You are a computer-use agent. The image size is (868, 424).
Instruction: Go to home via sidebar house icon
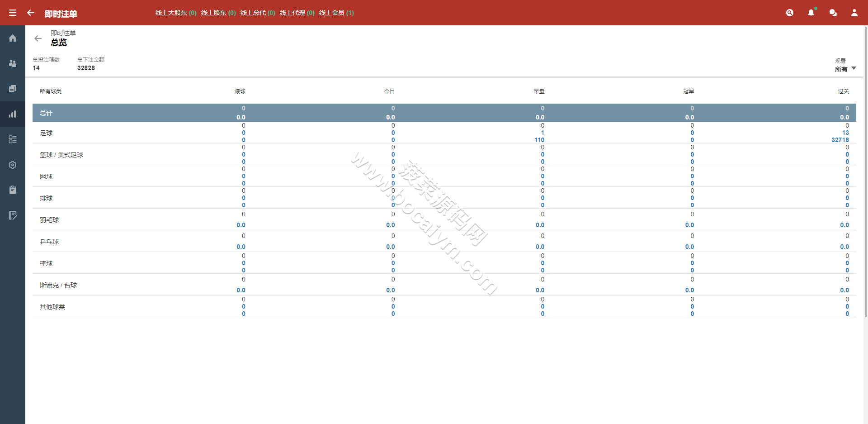(13, 38)
